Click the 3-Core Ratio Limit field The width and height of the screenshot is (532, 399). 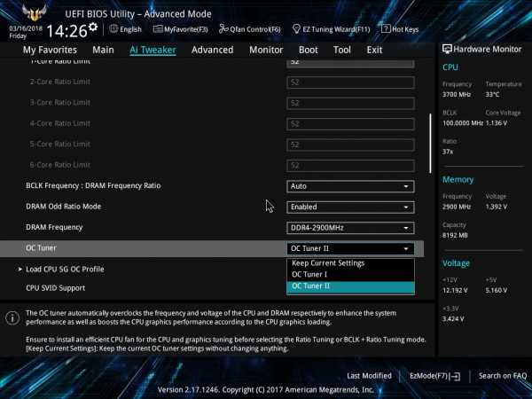tap(350, 103)
